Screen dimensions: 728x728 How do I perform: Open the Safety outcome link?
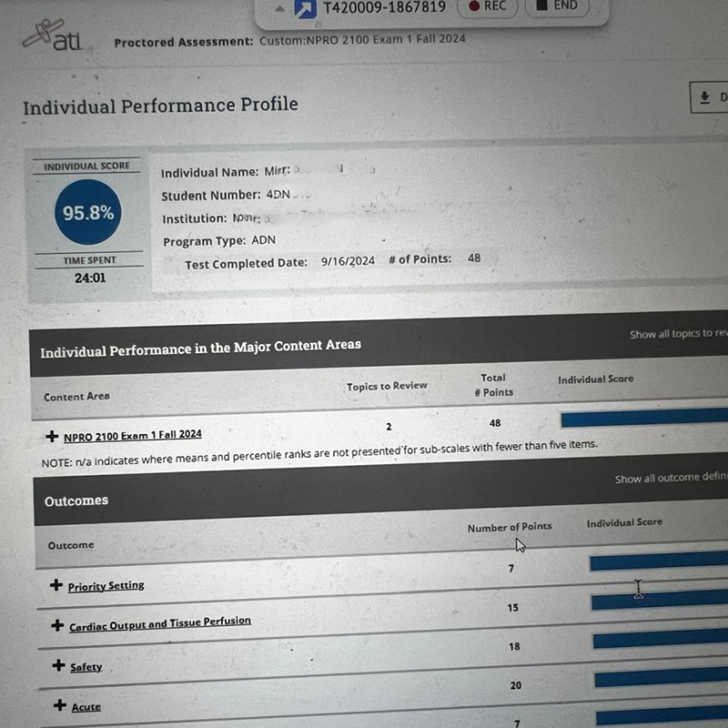pyautogui.click(x=86, y=667)
